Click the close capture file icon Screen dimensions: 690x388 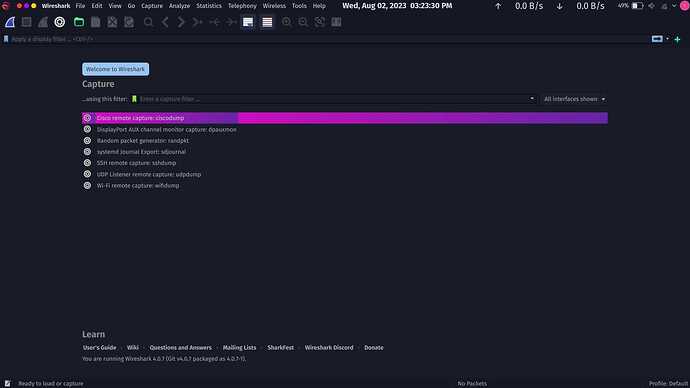[112, 22]
